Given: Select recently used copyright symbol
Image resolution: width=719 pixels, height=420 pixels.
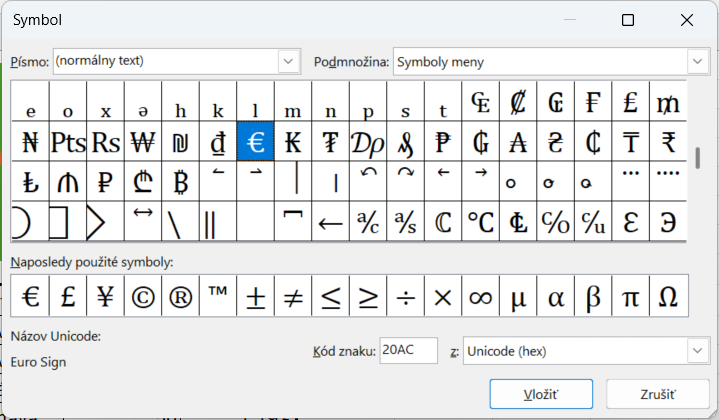Looking at the screenshot, I should (143, 296).
